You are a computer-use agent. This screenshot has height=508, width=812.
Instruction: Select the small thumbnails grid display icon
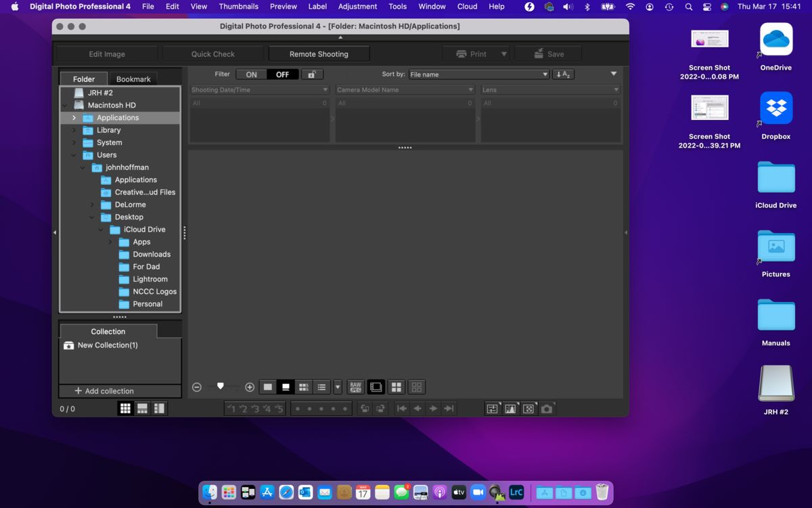click(304, 387)
